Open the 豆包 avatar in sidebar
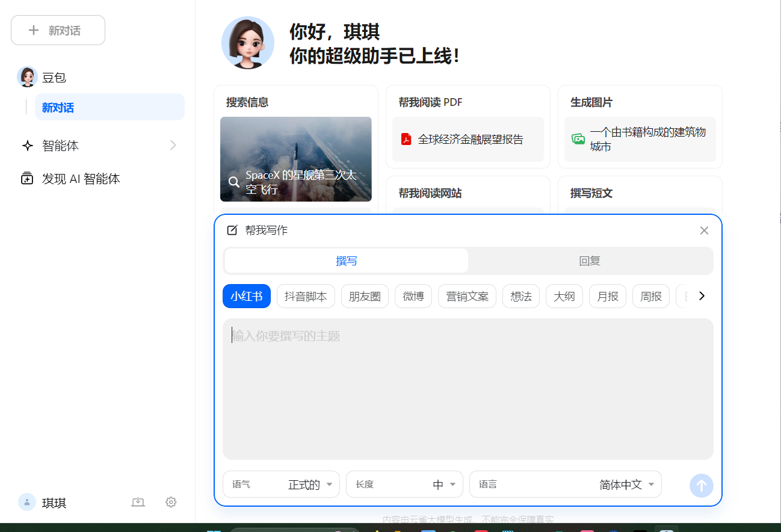 [27, 76]
